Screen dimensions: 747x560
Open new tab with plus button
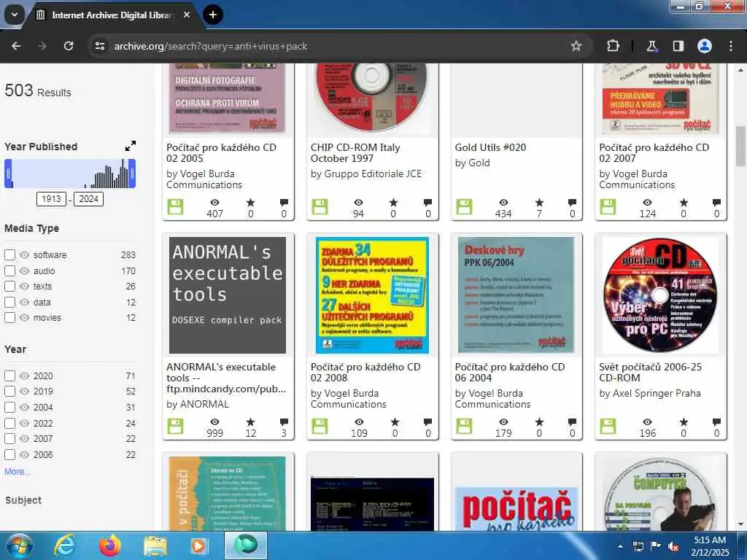pyautogui.click(x=212, y=15)
